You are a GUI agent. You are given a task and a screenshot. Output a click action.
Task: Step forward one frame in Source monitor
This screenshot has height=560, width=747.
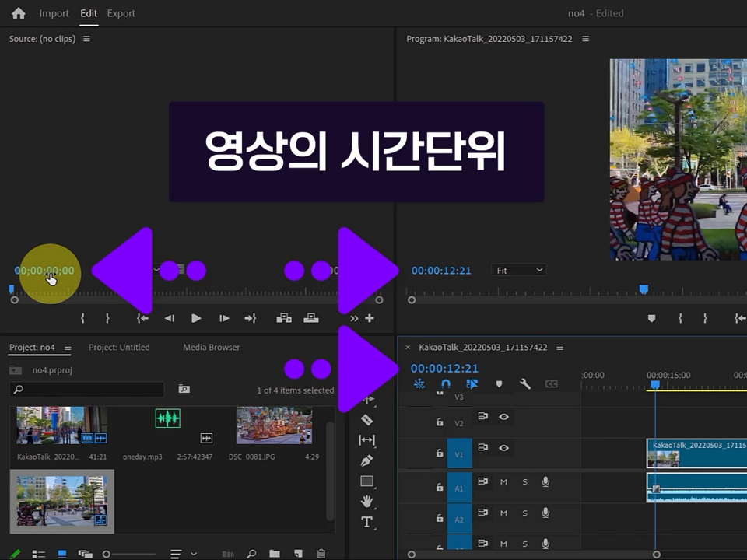tap(224, 318)
